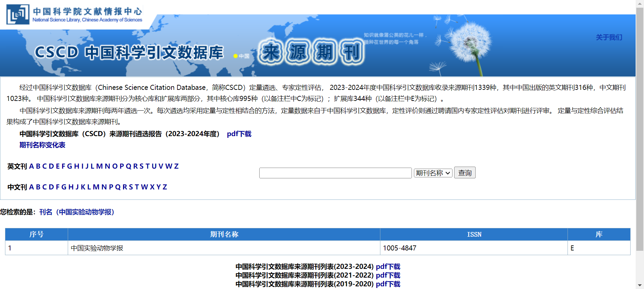The image size is (644, 289).
Task: Select letter B in the 中文刊 row
Action: point(38,187)
